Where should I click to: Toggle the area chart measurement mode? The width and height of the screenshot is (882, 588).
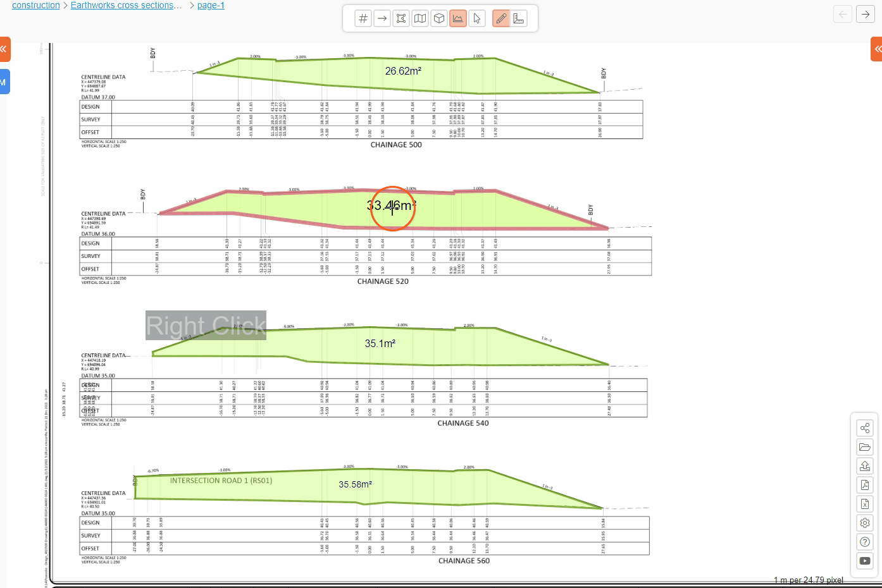coord(458,18)
